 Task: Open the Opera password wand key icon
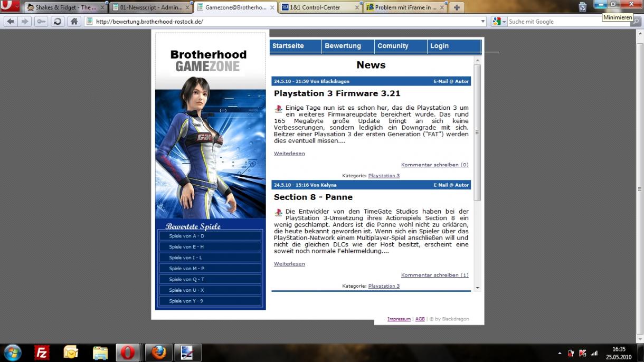coord(41,22)
